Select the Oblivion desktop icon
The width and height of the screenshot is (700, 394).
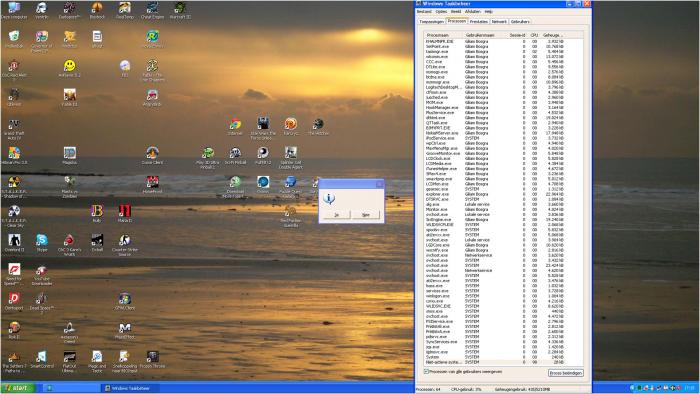(x=14, y=97)
